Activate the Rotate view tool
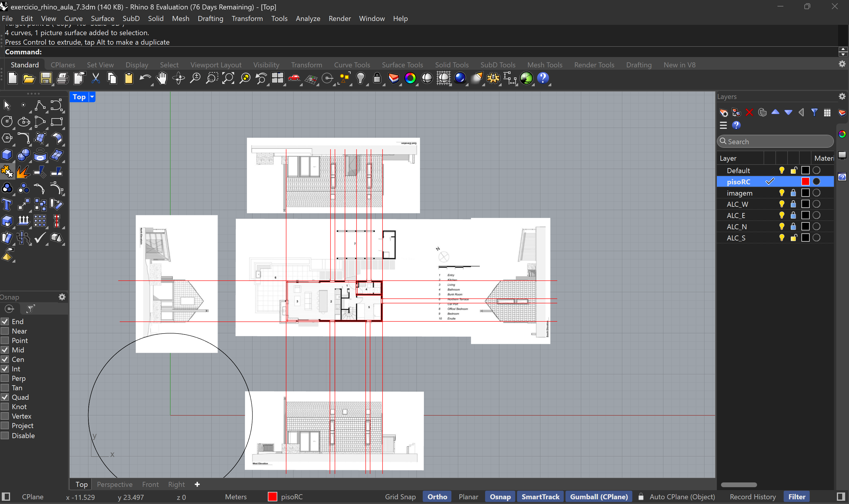 coord(178,78)
